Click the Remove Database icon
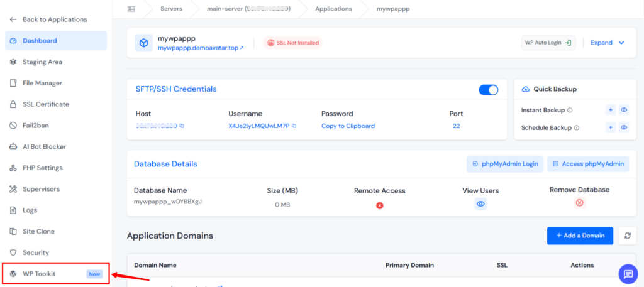 579,203
